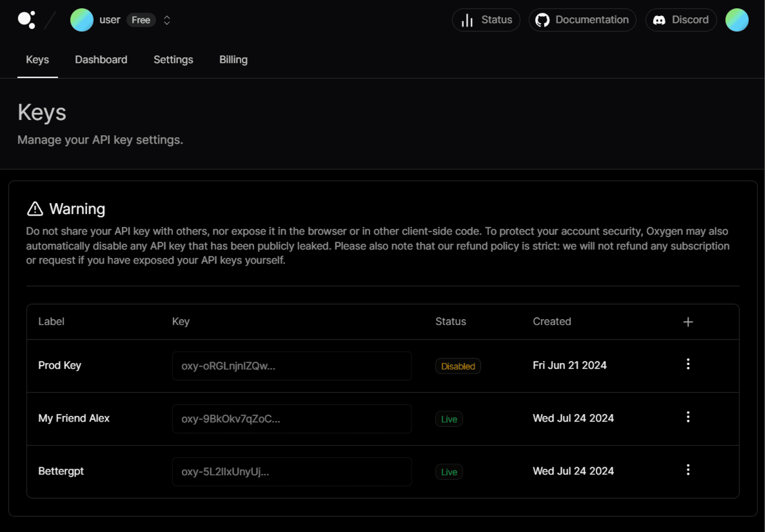
Task: Click the Prod Key key field
Action: [x=292, y=366]
